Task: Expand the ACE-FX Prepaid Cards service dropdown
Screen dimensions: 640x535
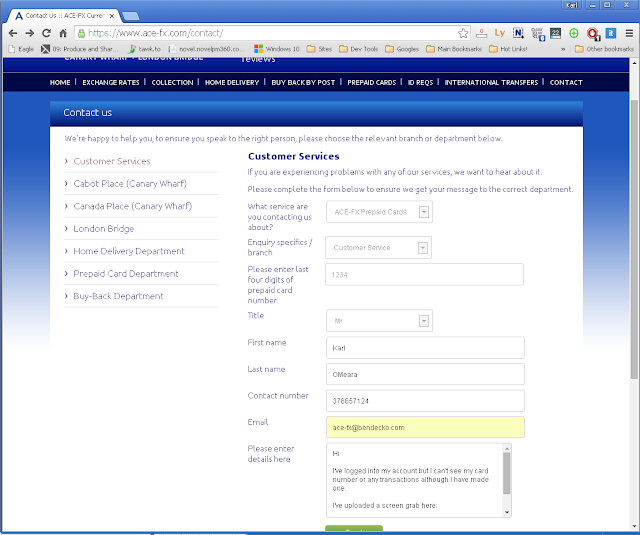Action: 379,212
